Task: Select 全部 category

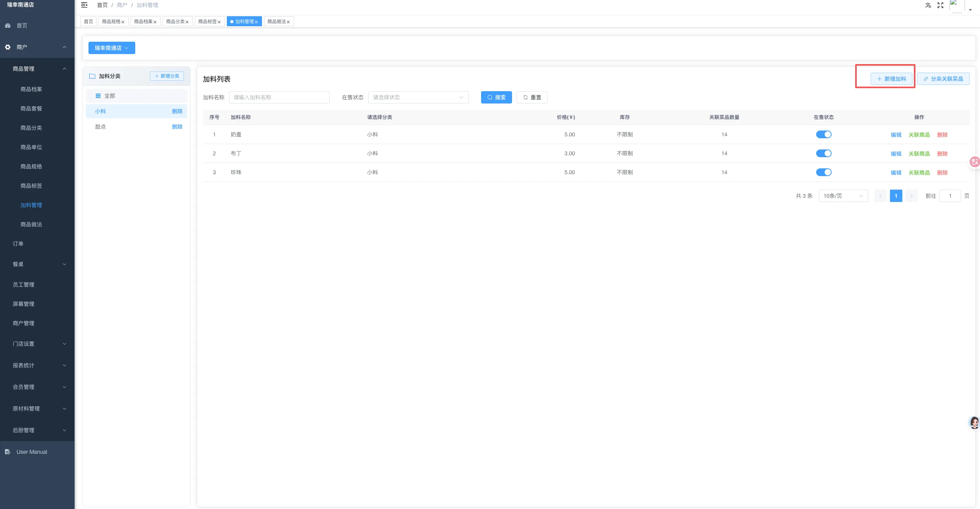Action: pyautogui.click(x=136, y=96)
